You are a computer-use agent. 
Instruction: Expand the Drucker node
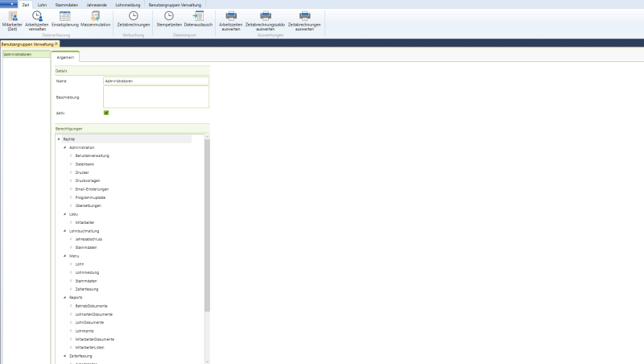click(71, 172)
